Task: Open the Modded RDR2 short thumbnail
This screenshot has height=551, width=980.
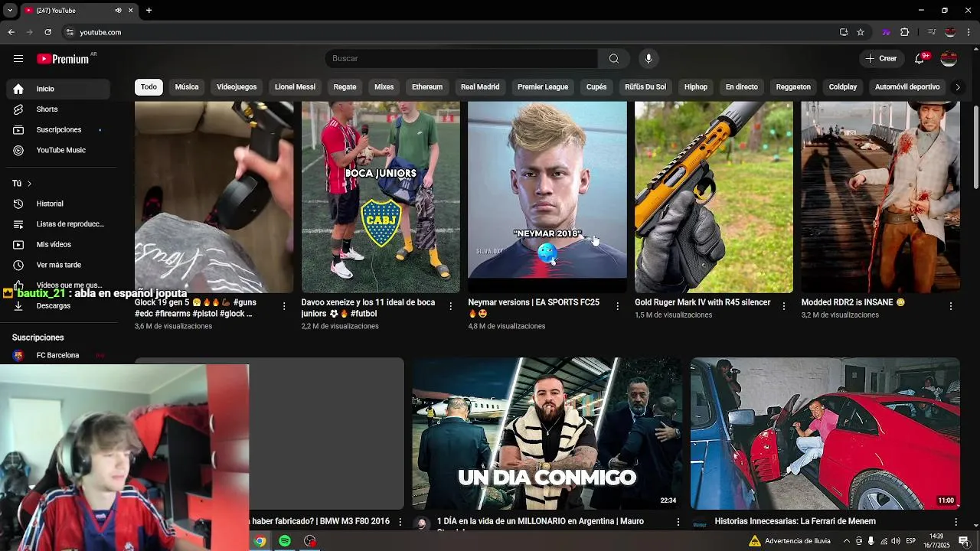Action: point(880,197)
